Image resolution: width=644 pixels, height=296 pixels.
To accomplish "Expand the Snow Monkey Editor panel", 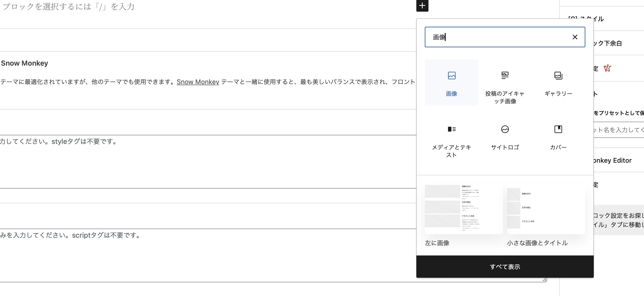I will point(612,160).
